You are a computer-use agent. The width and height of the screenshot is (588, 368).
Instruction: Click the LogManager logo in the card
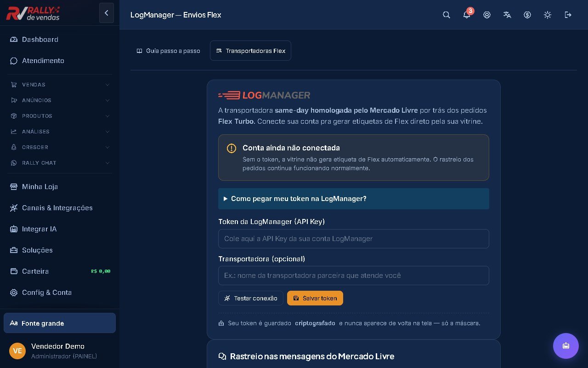tap(264, 95)
